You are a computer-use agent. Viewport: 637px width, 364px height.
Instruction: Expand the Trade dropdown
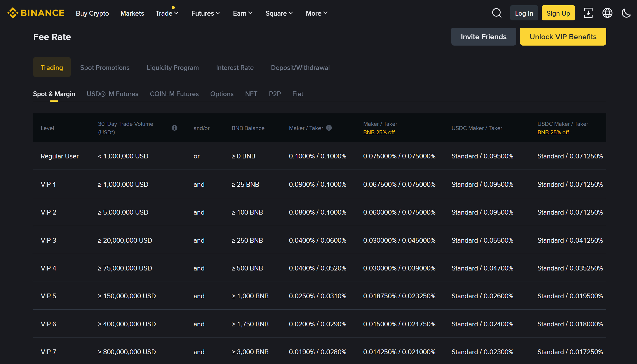[x=167, y=13]
